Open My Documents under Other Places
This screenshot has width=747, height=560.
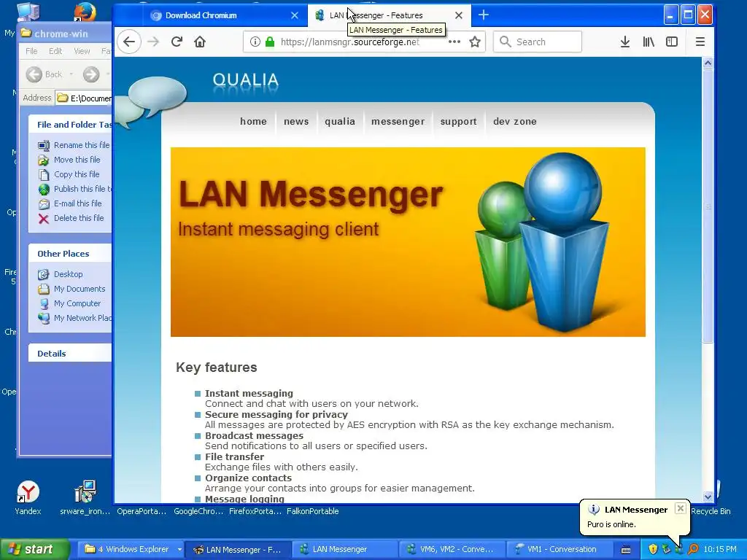click(79, 289)
